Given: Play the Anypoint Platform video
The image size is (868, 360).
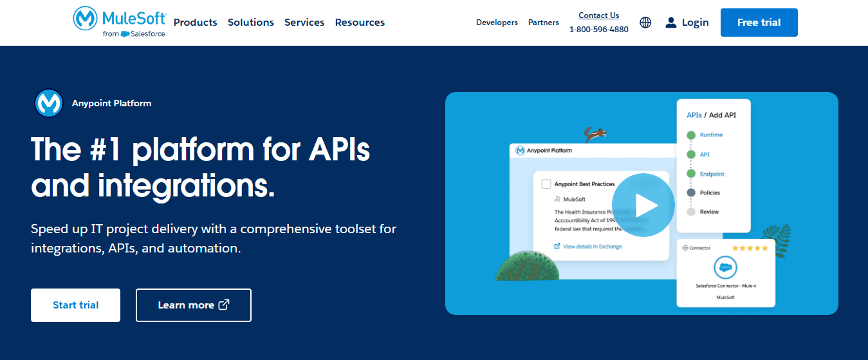Looking at the screenshot, I should (643, 205).
